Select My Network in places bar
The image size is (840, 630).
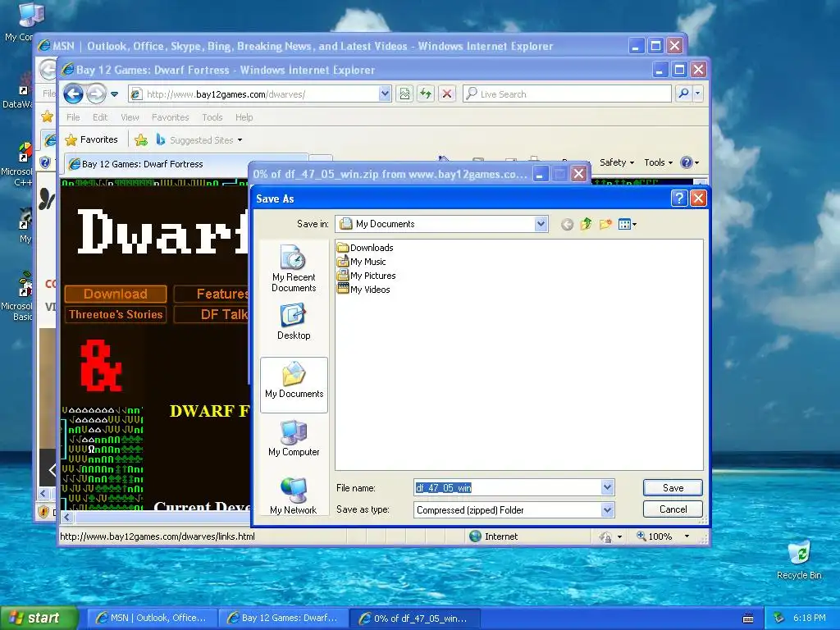tap(294, 495)
